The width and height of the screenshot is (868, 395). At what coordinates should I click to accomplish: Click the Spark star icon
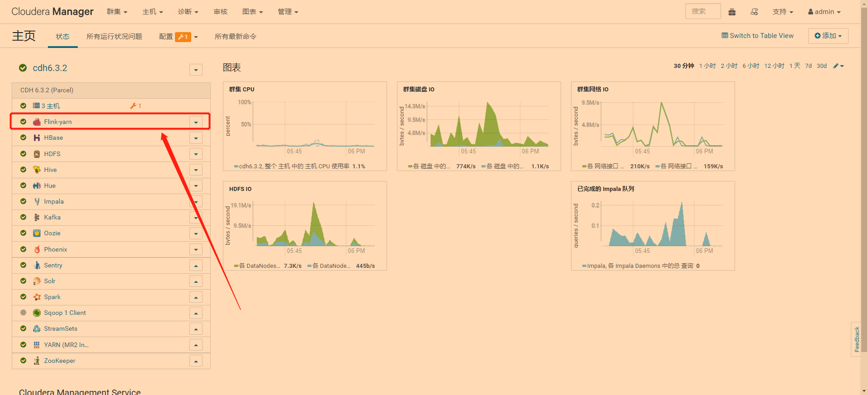(x=37, y=297)
